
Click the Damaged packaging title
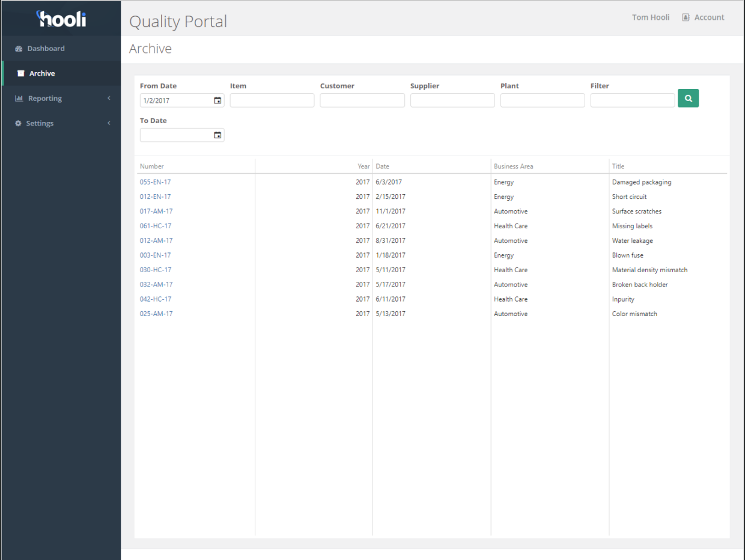(x=642, y=182)
